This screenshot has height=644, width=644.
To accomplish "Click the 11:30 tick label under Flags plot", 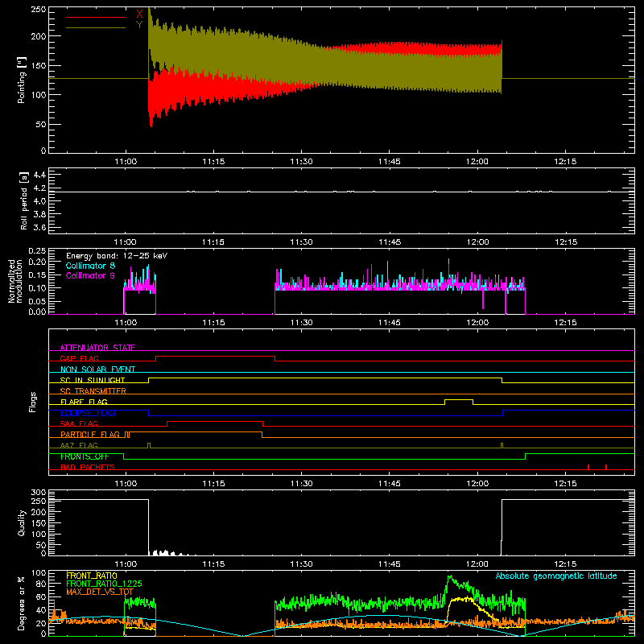I will [x=301, y=484].
